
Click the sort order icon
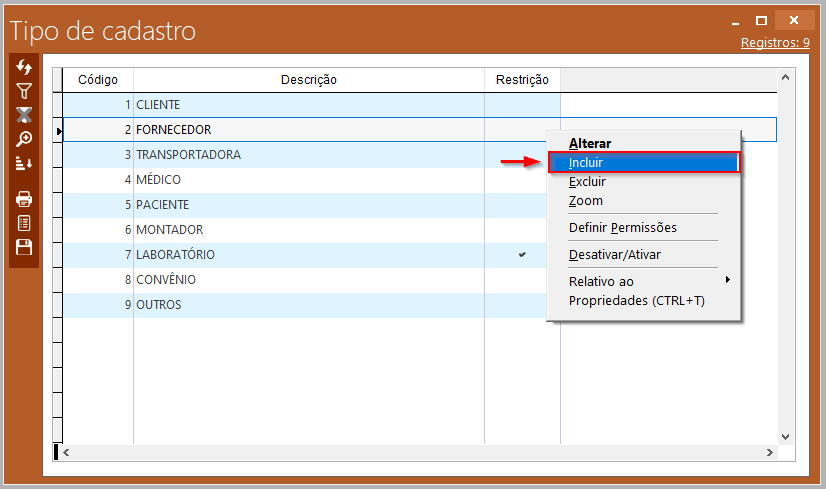24,163
